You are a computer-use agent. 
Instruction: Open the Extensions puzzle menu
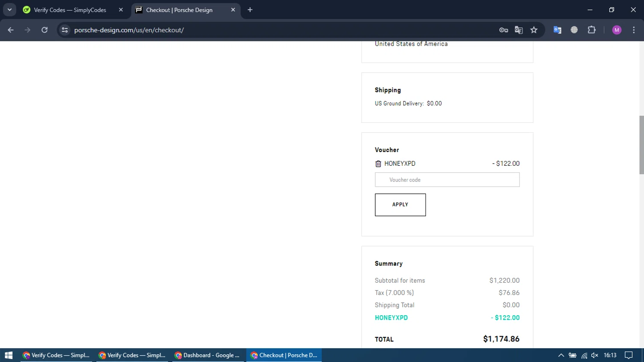[x=592, y=30]
